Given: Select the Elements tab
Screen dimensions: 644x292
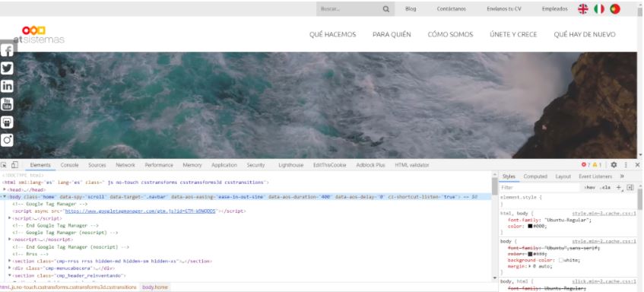Looking at the screenshot, I should pyautogui.click(x=40, y=165).
